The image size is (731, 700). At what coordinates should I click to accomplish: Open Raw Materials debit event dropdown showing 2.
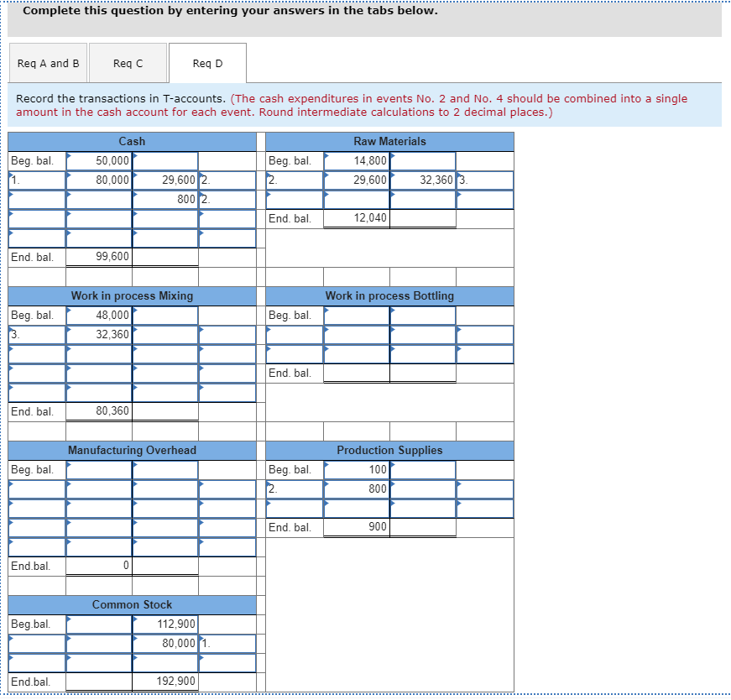[295, 180]
